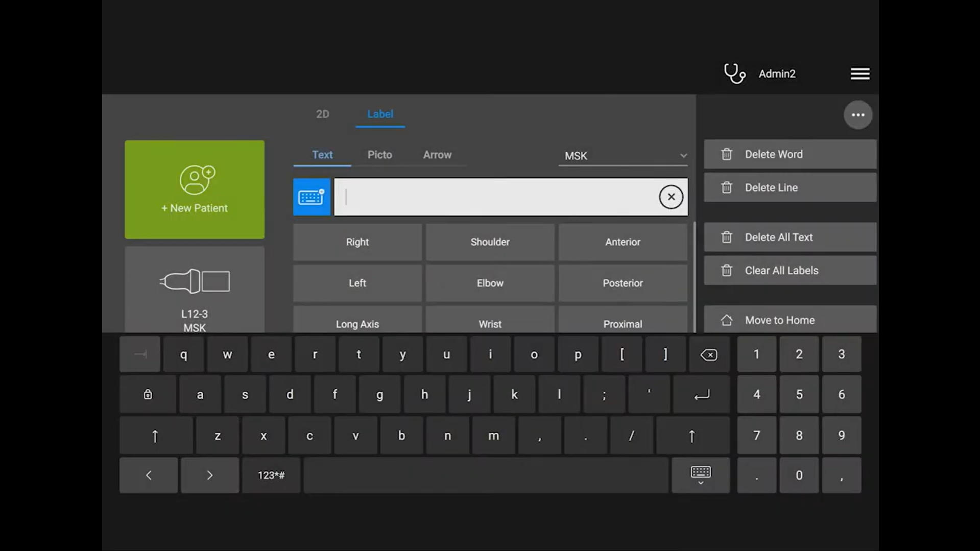Screen dimensions: 980x551
Task: Open the Picto sub-tab
Action: pyautogui.click(x=379, y=155)
